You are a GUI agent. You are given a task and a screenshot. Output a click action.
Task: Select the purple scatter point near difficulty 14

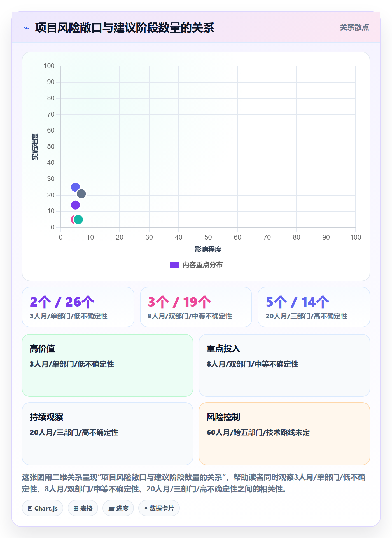click(x=75, y=205)
